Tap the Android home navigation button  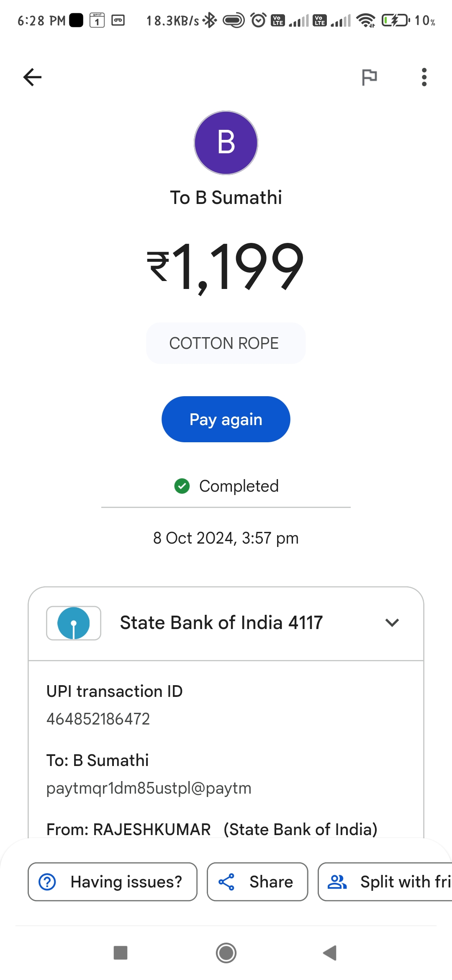tap(226, 953)
